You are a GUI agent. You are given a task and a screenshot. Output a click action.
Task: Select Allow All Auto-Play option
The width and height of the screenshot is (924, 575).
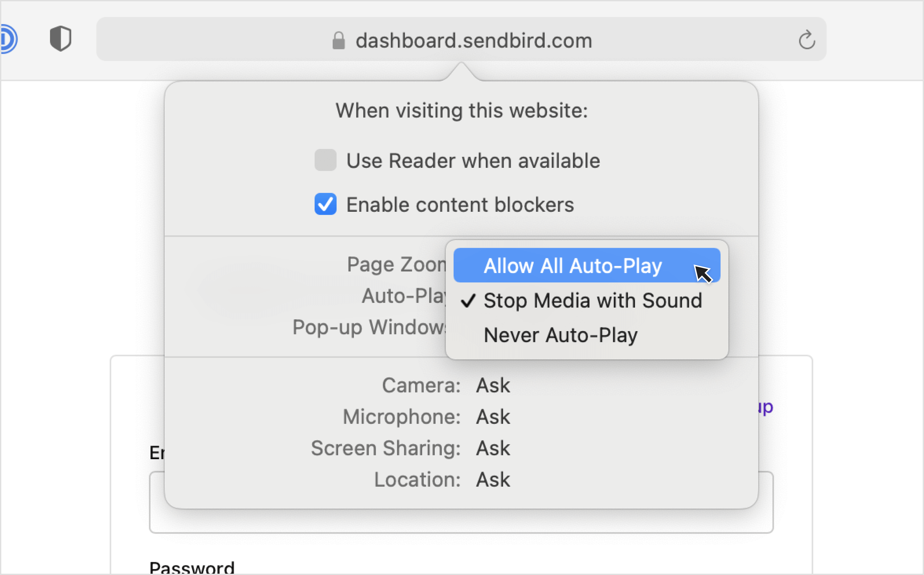(586, 265)
